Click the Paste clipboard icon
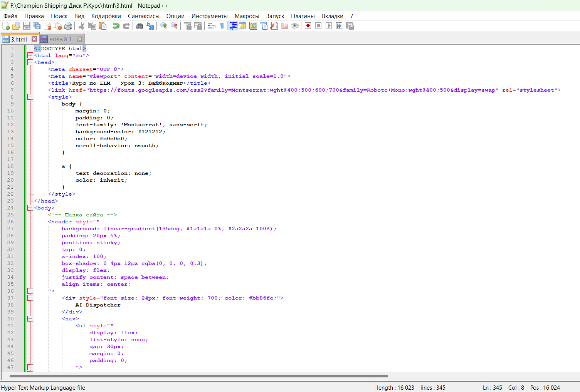 103,26
